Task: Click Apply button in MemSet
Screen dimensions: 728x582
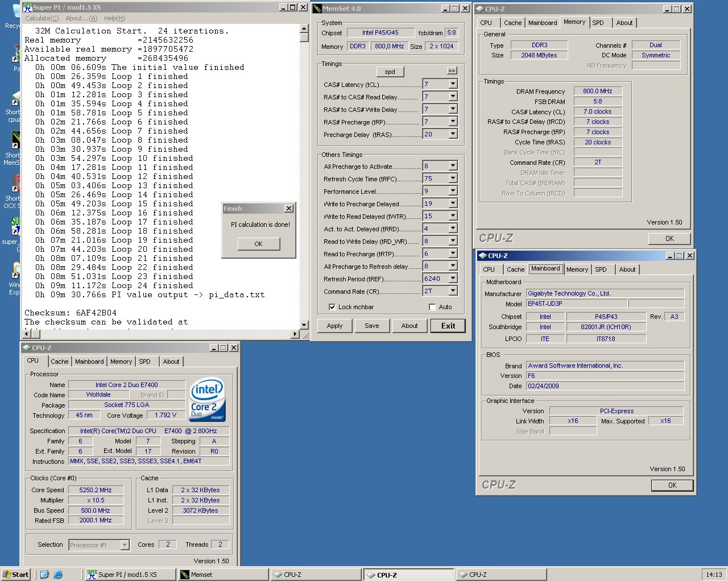Action: click(x=334, y=326)
